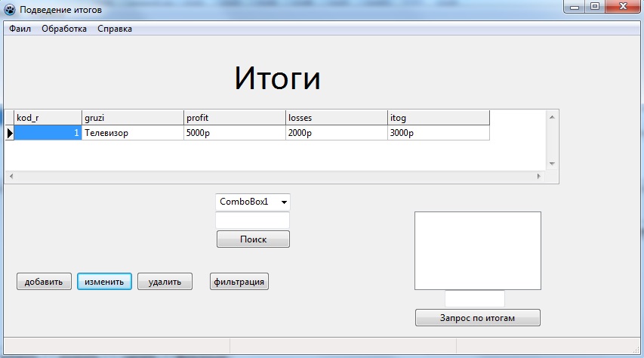Expand the ComboBox1 dropdown

click(x=284, y=202)
